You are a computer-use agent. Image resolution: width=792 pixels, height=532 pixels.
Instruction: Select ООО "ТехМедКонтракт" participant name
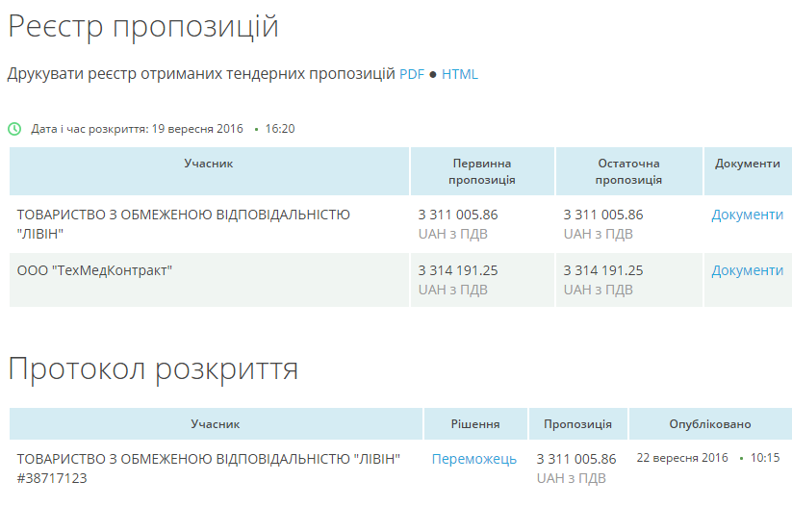tap(94, 270)
